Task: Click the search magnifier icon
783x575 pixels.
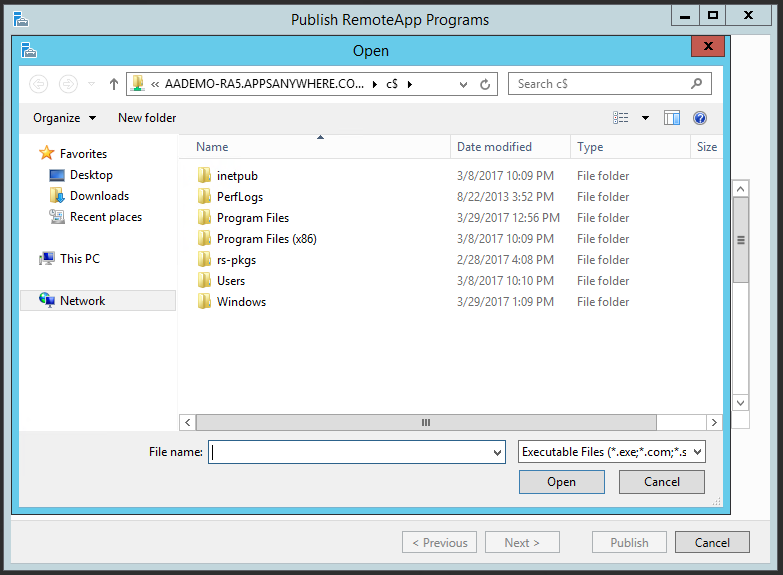Action: point(697,84)
